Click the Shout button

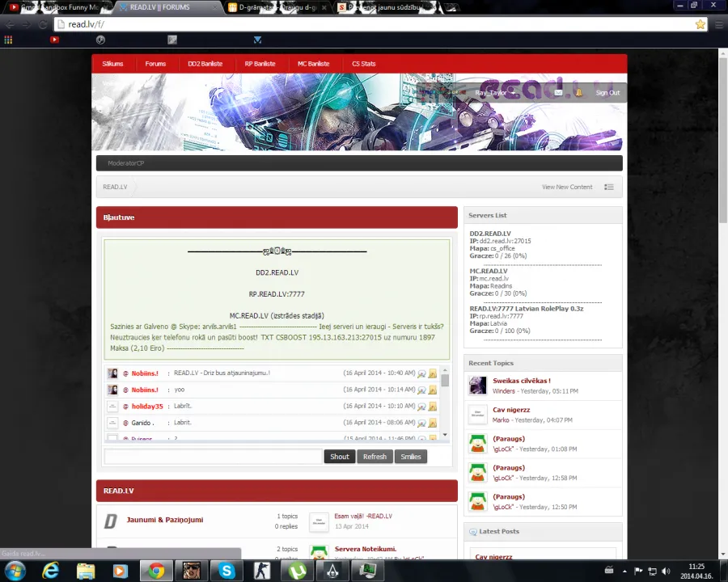click(x=340, y=457)
